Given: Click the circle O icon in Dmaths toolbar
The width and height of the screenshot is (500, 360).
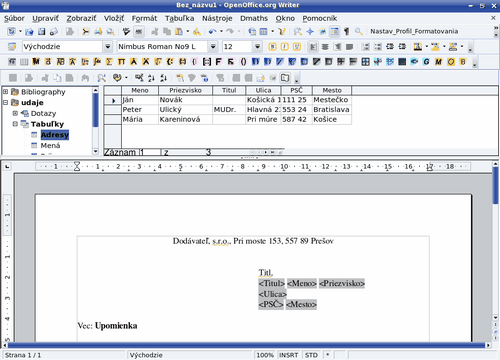Looking at the screenshot, I should pos(451,62).
